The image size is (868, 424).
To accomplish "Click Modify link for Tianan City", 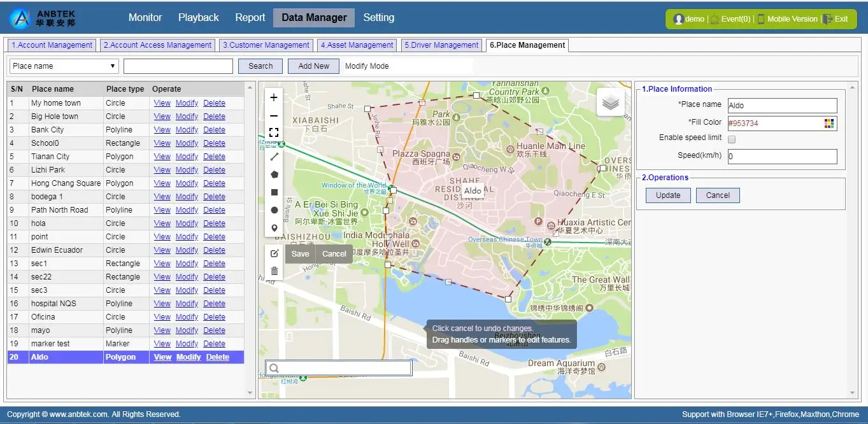I will [187, 157].
